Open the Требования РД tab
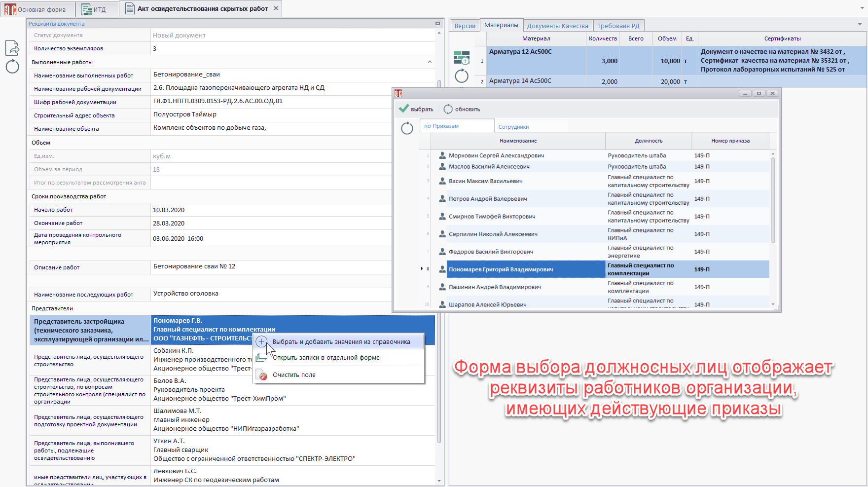The image size is (868, 487). click(x=618, y=26)
